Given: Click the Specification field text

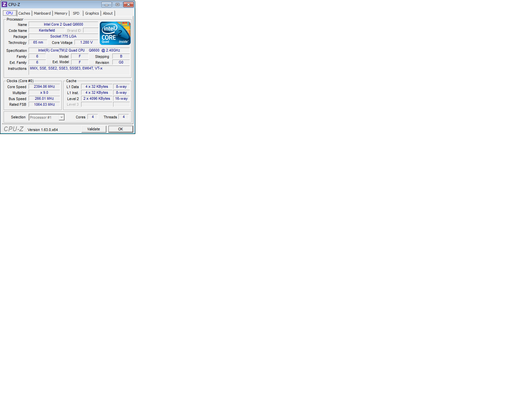Looking at the screenshot, I should [79, 50].
